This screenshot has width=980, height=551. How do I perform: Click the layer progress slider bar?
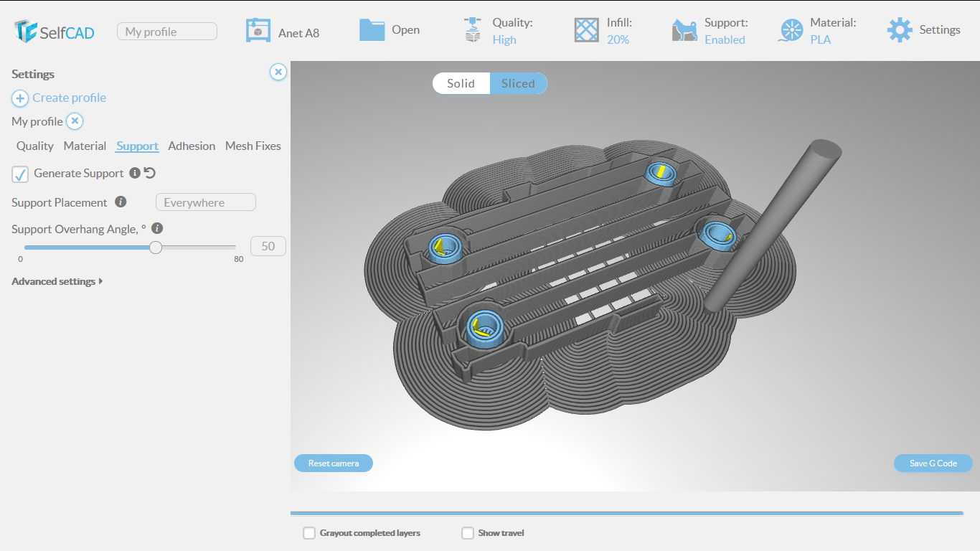coord(627,513)
